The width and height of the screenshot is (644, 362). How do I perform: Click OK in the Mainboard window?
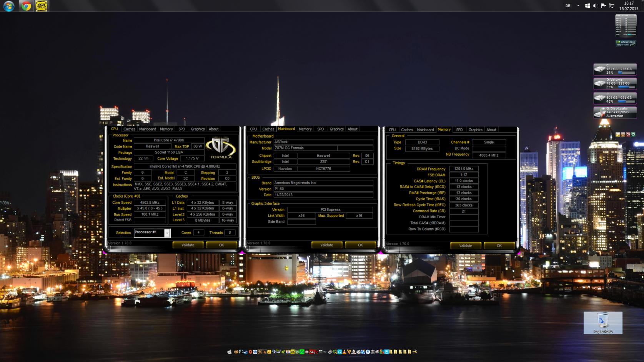pyautogui.click(x=360, y=245)
